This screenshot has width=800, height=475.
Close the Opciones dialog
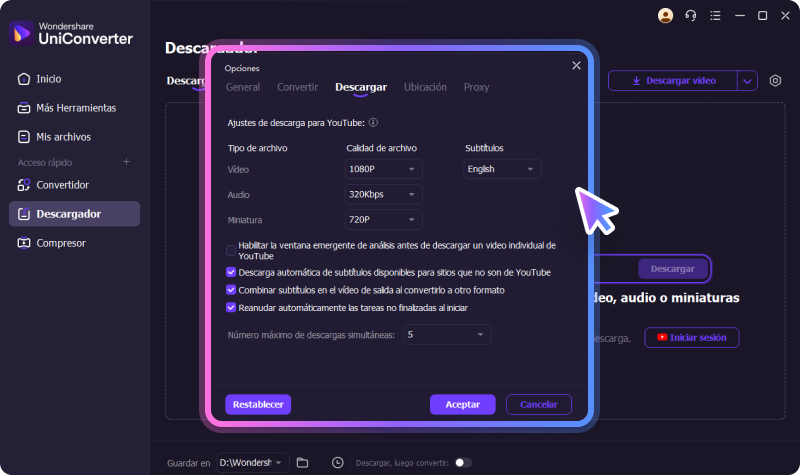pyautogui.click(x=576, y=65)
